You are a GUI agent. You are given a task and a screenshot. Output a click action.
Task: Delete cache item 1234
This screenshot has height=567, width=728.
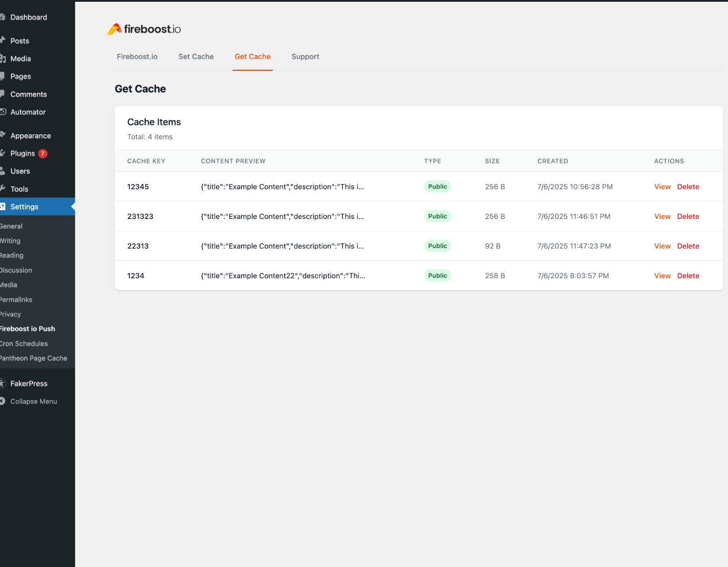688,275
